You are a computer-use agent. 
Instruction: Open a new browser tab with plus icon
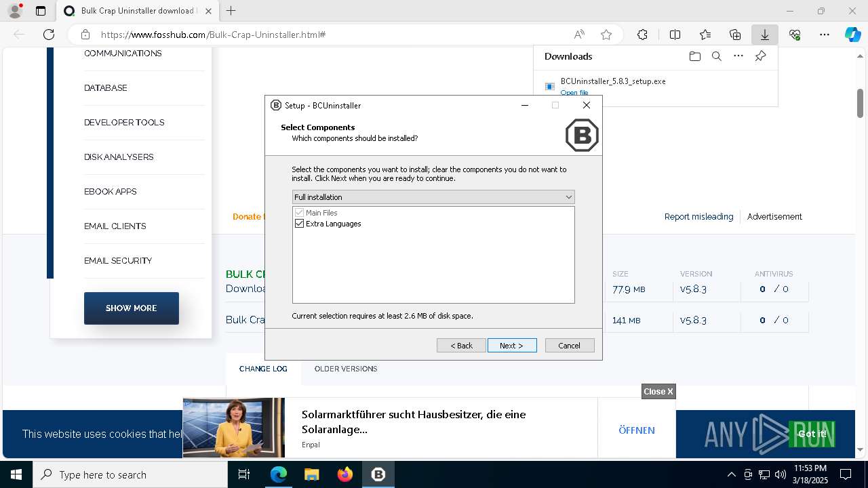coord(231,11)
